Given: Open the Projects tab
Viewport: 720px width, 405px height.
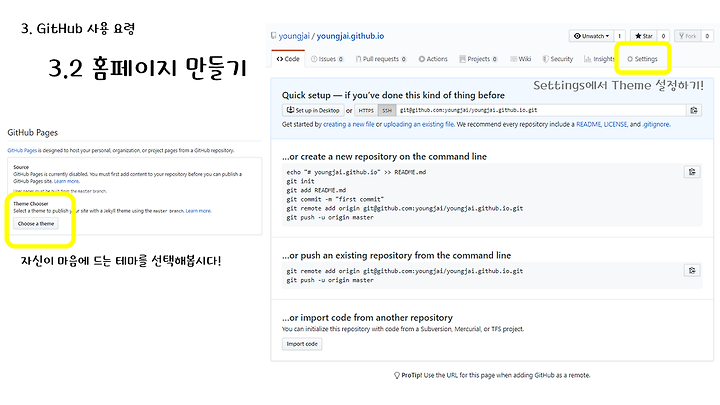Looking at the screenshot, I should point(478,59).
